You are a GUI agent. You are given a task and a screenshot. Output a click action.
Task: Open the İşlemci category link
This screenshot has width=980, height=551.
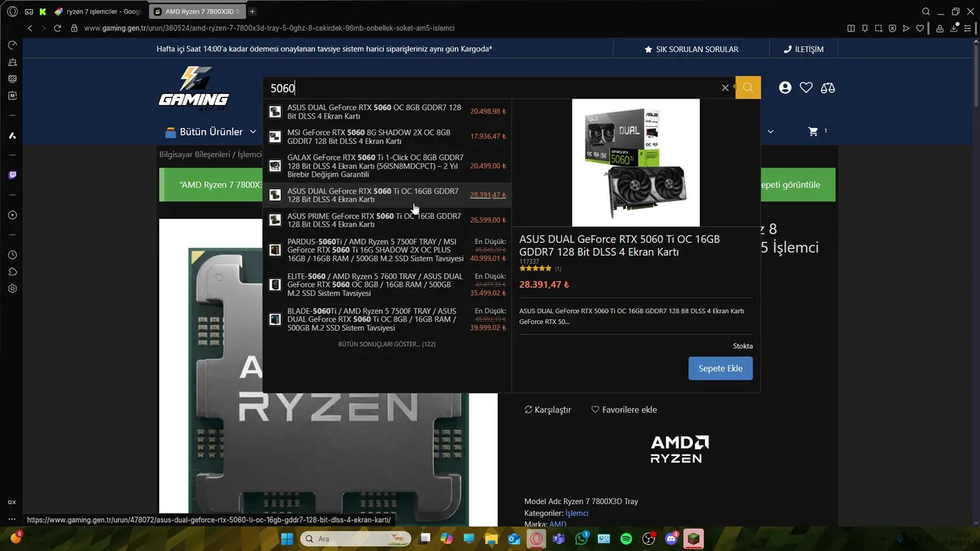pyautogui.click(x=577, y=513)
